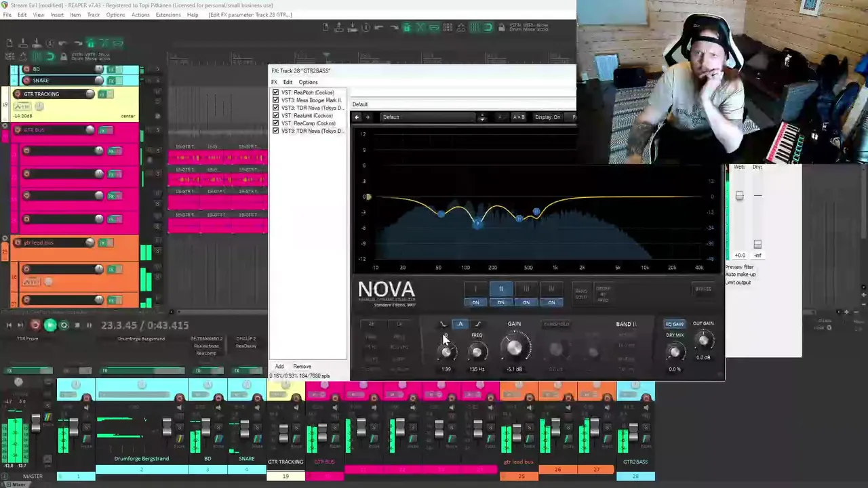The width and height of the screenshot is (868, 488).
Task: Click the Nova Q knob
Action: point(446,352)
